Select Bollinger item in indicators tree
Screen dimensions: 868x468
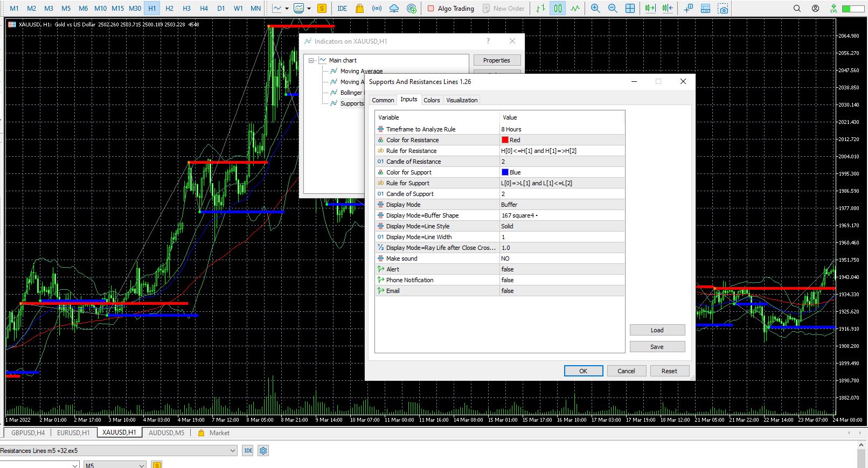(x=351, y=93)
